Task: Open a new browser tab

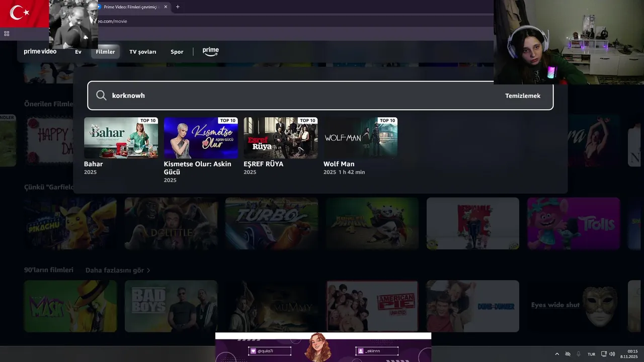Action: tap(178, 7)
